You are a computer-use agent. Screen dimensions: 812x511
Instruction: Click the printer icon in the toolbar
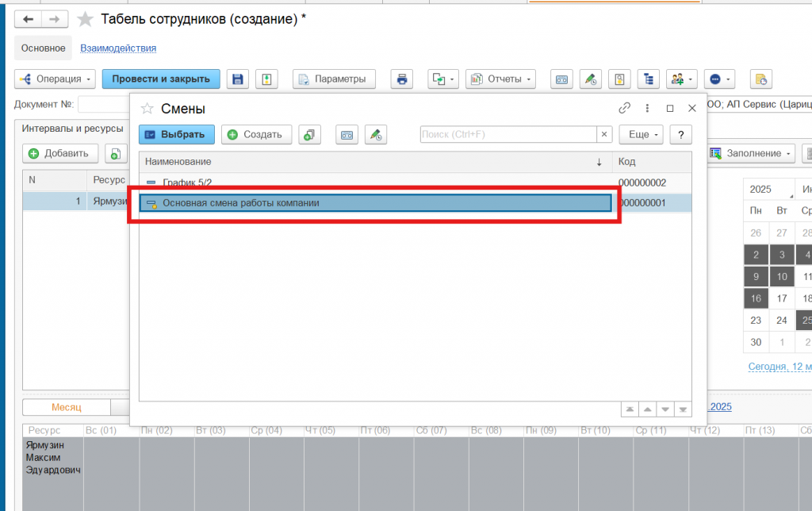coord(402,79)
